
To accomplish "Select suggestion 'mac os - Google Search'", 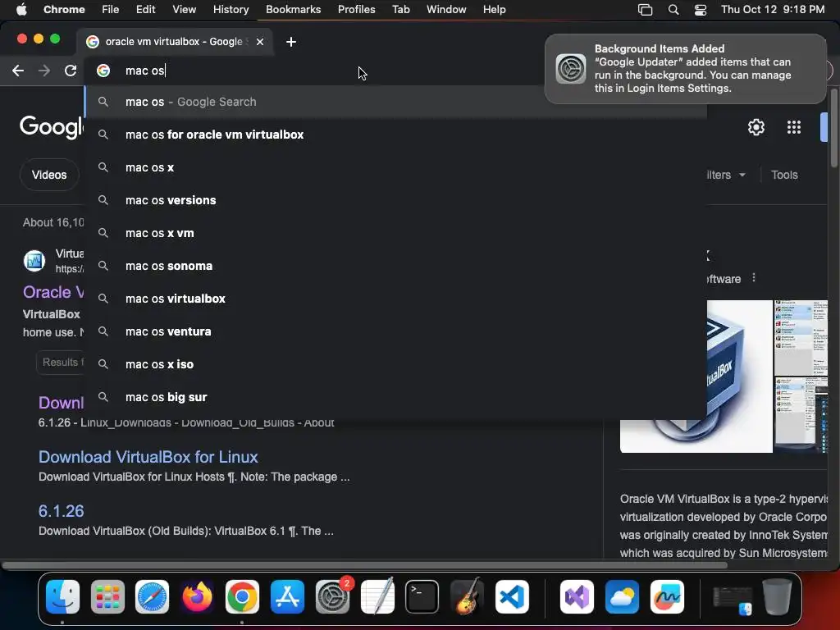I will pyautogui.click(x=395, y=102).
